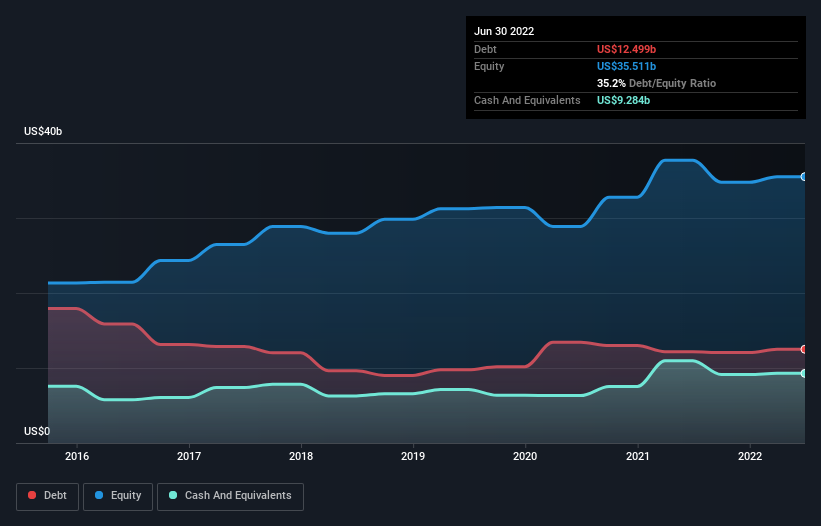Click the red Debt end-point marker
The image size is (821, 526).
coord(804,349)
